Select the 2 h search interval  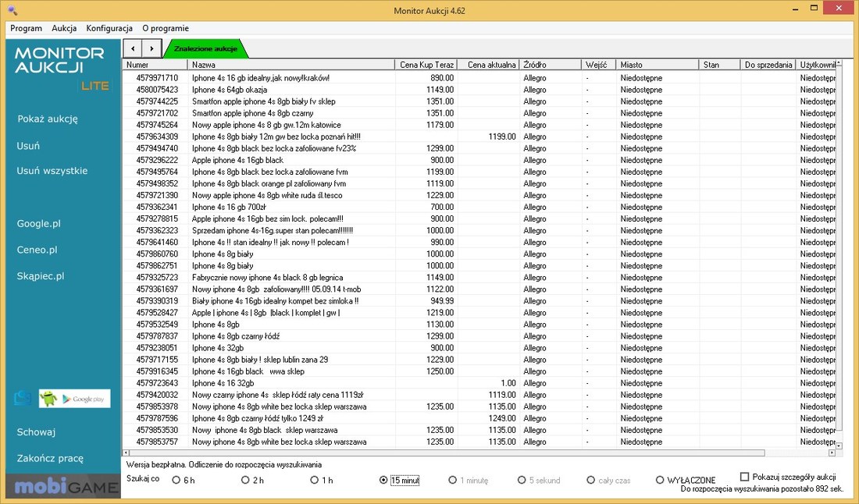pyautogui.click(x=252, y=480)
